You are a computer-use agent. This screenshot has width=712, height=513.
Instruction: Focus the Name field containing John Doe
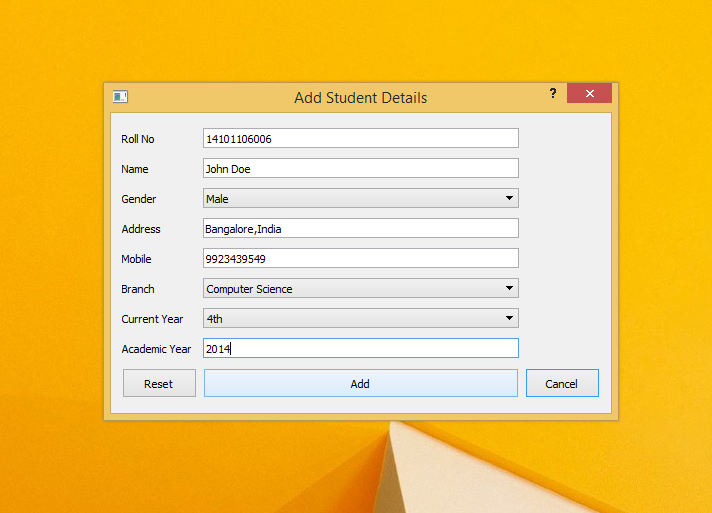point(360,169)
